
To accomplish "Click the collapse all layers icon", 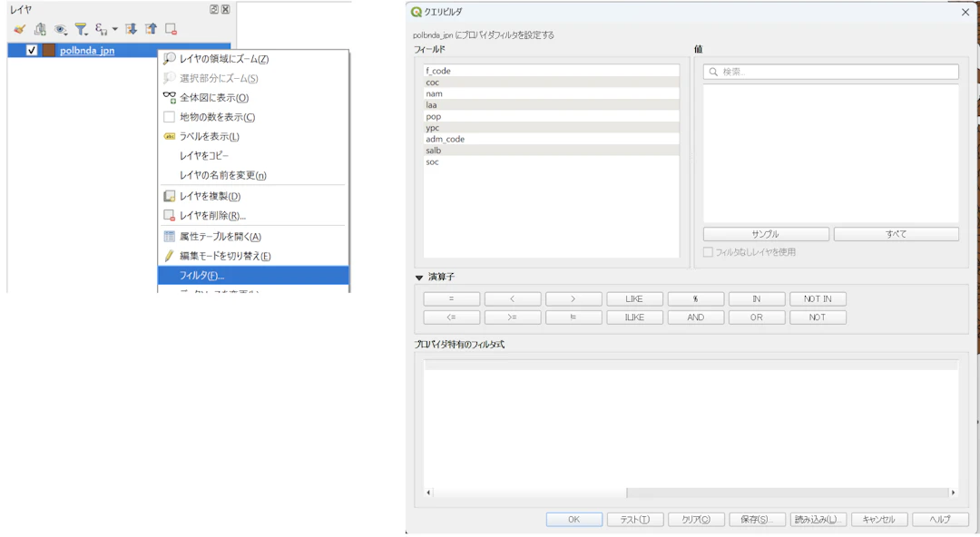I will [x=151, y=29].
